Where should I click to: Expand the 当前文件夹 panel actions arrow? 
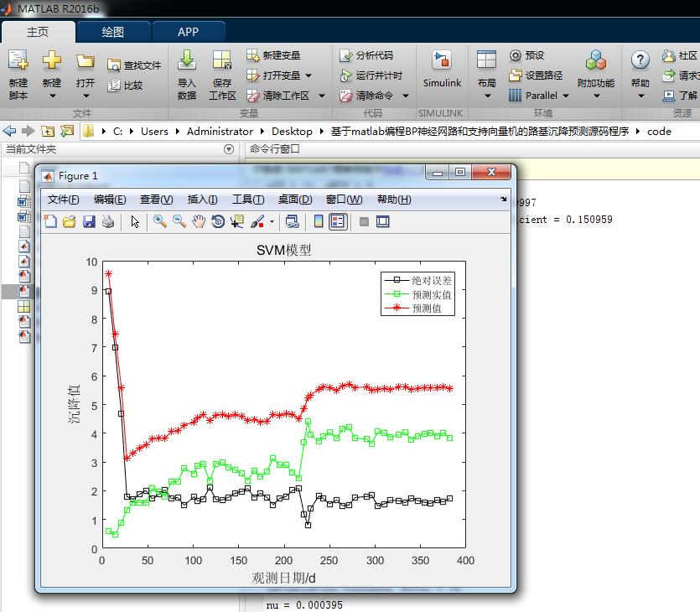point(229,149)
